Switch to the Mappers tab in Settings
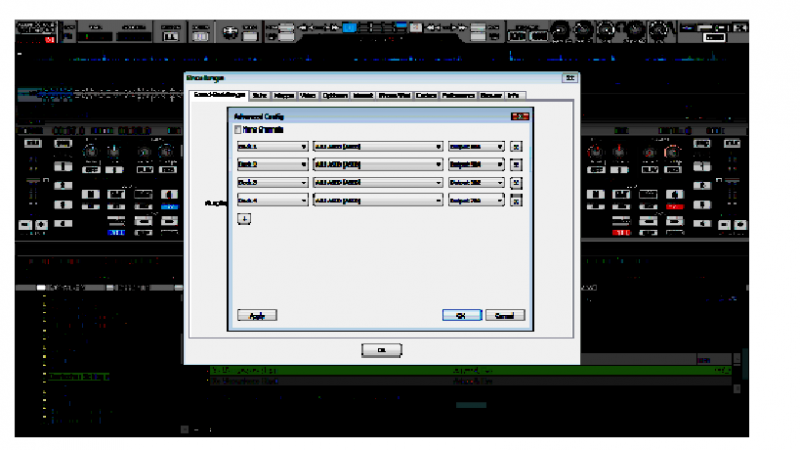The width and height of the screenshot is (800, 450). click(284, 95)
